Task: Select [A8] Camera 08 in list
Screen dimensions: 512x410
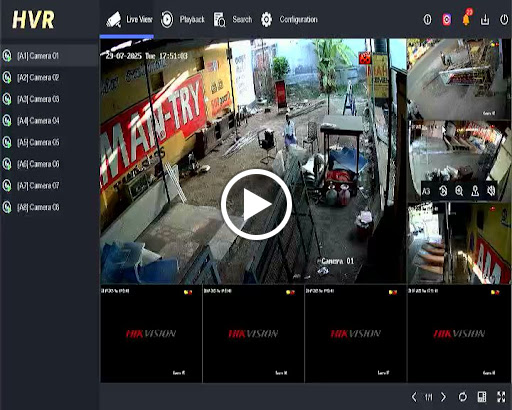Action: tap(49, 207)
